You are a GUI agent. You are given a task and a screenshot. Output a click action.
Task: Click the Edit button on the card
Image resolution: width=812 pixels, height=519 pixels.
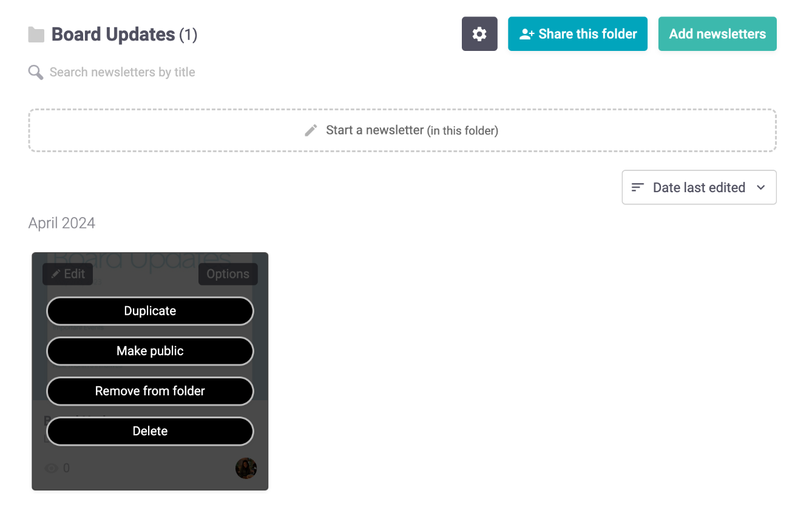click(x=67, y=274)
